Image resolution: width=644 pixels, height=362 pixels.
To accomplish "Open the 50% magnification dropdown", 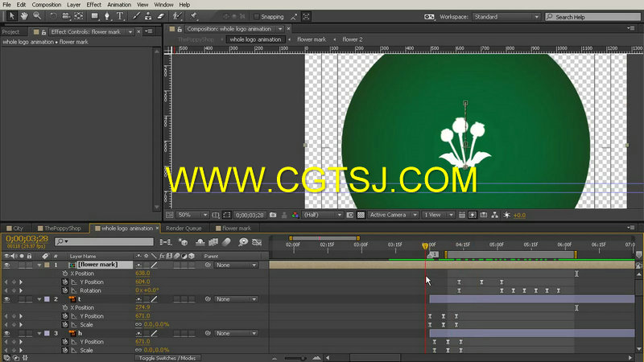I will coord(192,215).
